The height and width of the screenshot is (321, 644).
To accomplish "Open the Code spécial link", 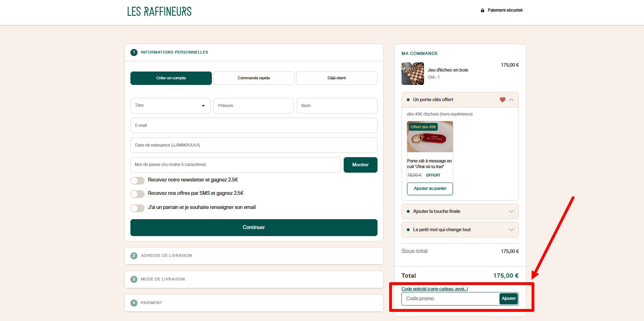I will tap(435, 289).
